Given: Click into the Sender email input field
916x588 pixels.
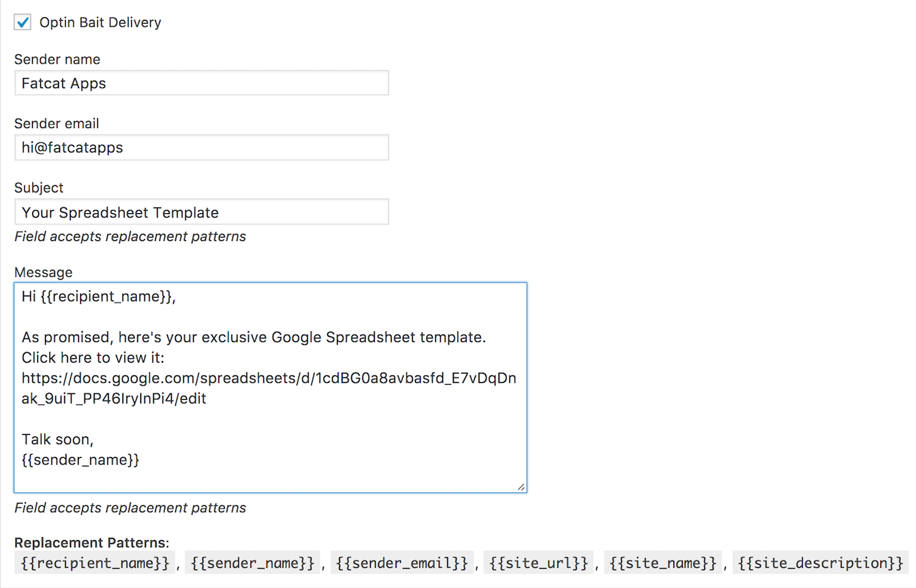Looking at the screenshot, I should [x=201, y=147].
